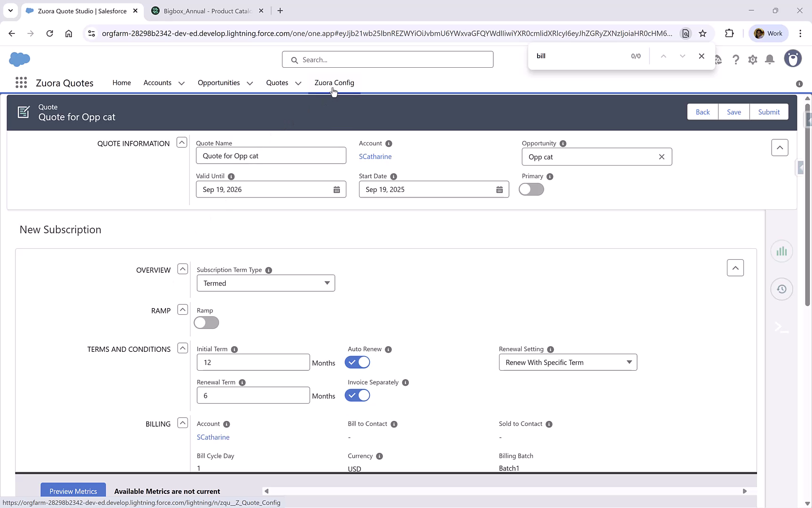Open the history panel on the right sidebar
The width and height of the screenshot is (812, 508).
781,289
